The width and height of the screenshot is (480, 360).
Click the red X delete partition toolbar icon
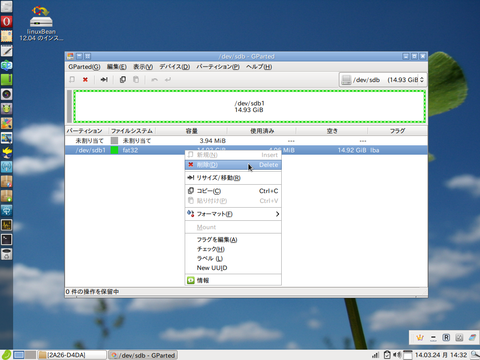pyautogui.click(x=85, y=80)
